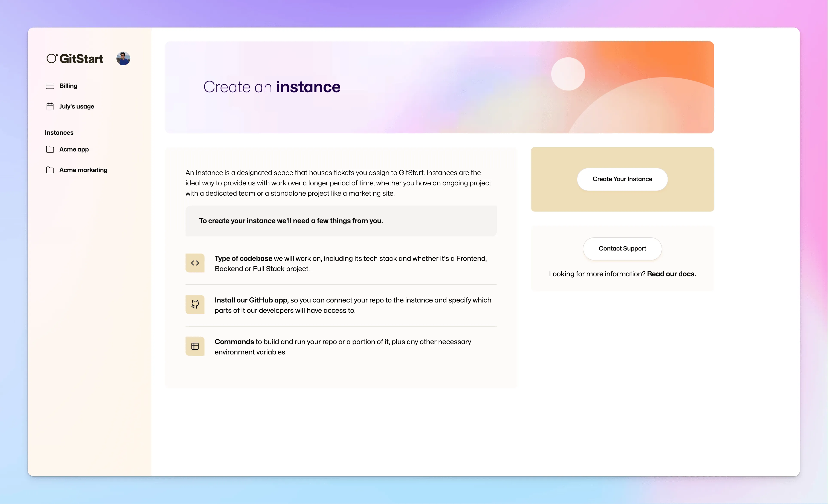This screenshot has height=504, width=828.
Task: Click the GitHub app installation step text
Action: [353, 305]
